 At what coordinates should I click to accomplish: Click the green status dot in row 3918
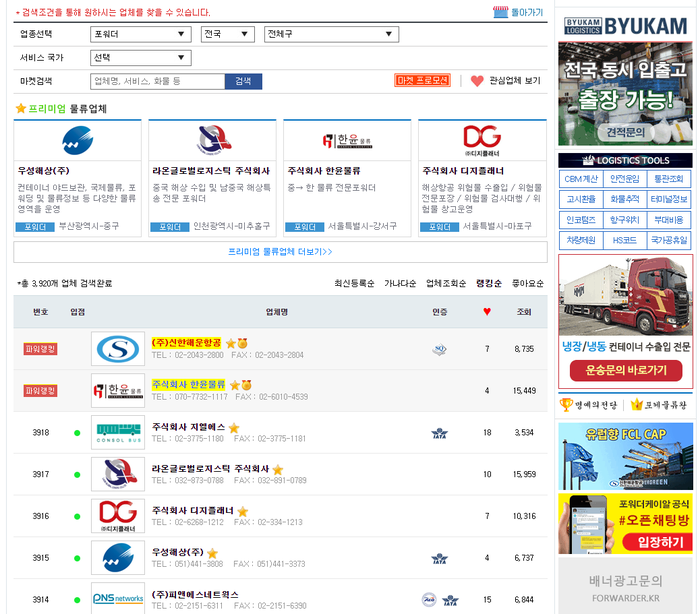(x=77, y=433)
